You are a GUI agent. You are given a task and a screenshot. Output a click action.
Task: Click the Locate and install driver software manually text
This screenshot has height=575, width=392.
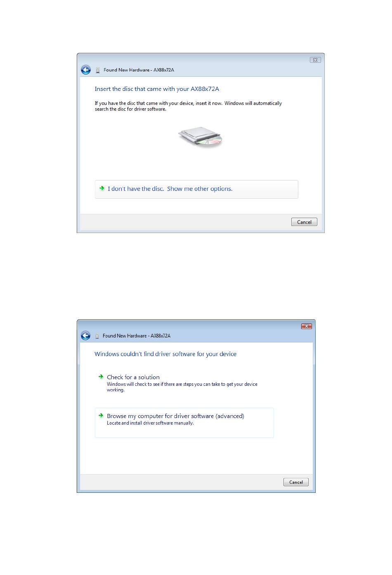click(150, 423)
